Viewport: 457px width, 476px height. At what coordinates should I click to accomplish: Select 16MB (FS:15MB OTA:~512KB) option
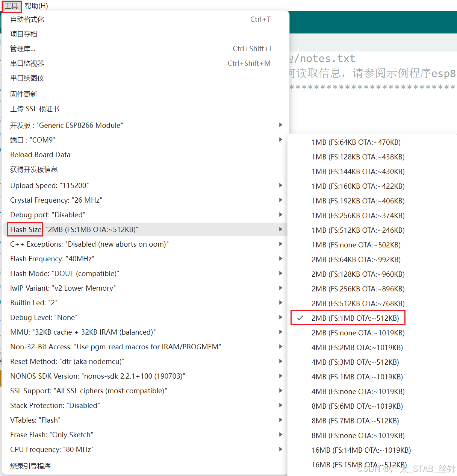[x=372, y=465]
